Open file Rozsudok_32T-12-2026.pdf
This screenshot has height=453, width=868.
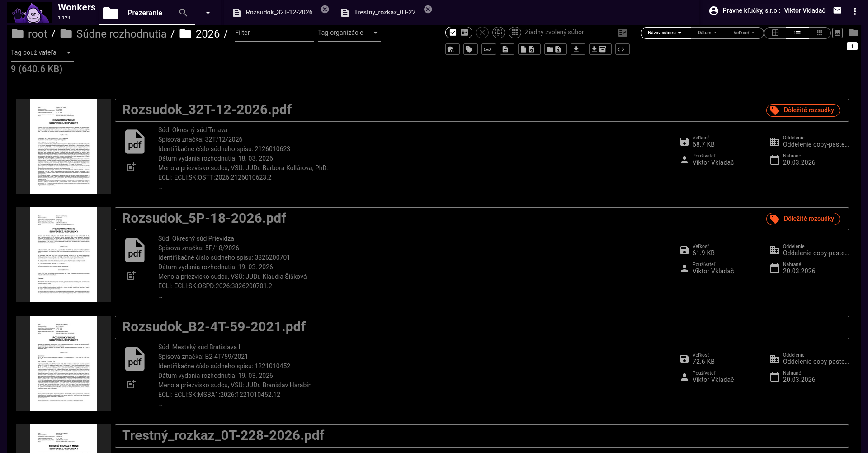pyautogui.click(x=207, y=110)
